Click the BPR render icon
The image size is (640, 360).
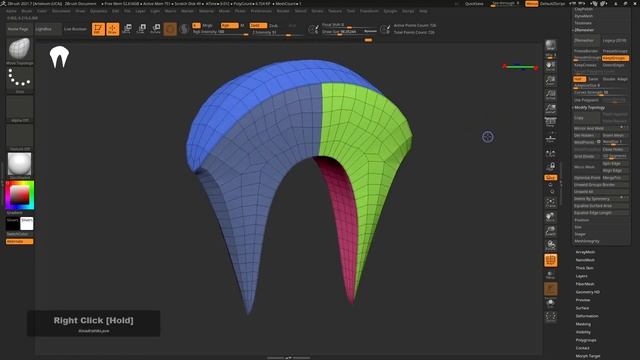click(x=551, y=45)
